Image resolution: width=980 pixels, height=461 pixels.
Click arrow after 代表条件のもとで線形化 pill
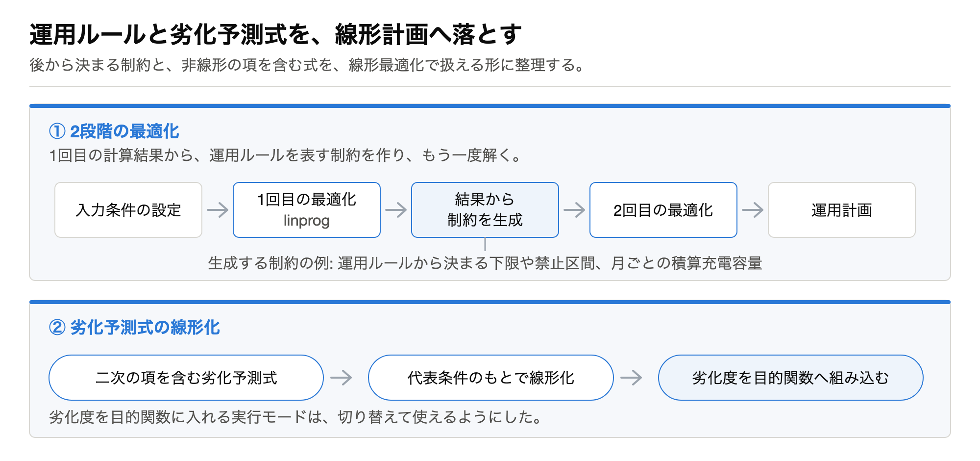(631, 378)
